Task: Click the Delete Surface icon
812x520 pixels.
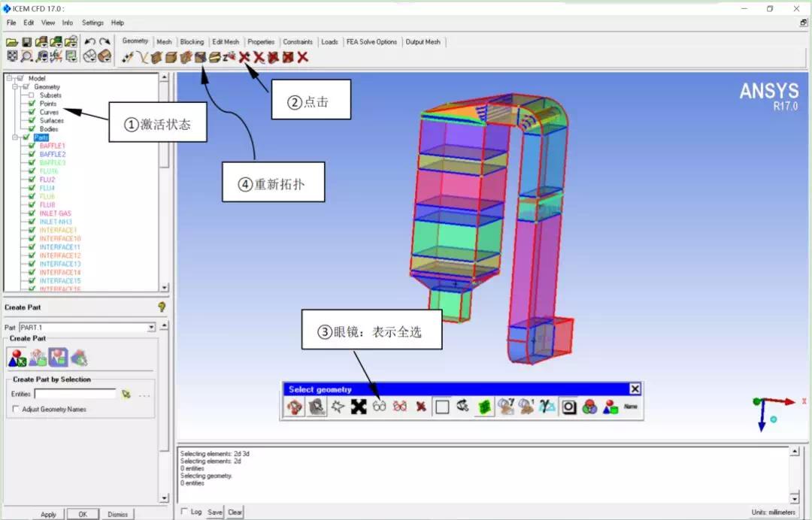Action: [274, 57]
